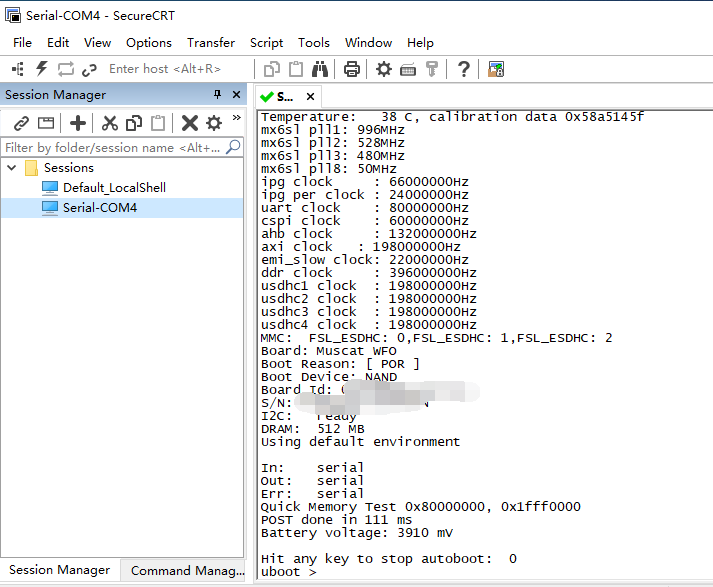Click the Properties gear icon in Session Manager
The width and height of the screenshot is (713, 587).
214,123
